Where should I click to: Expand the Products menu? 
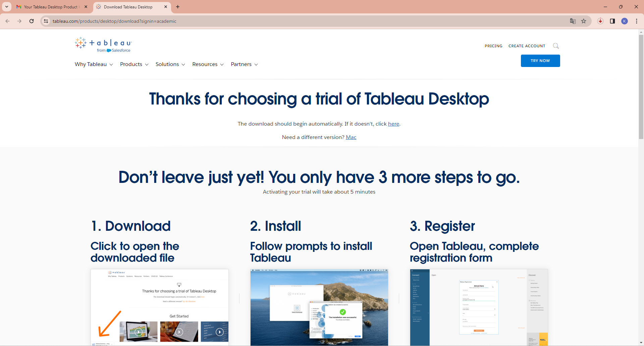coord(134,64)
